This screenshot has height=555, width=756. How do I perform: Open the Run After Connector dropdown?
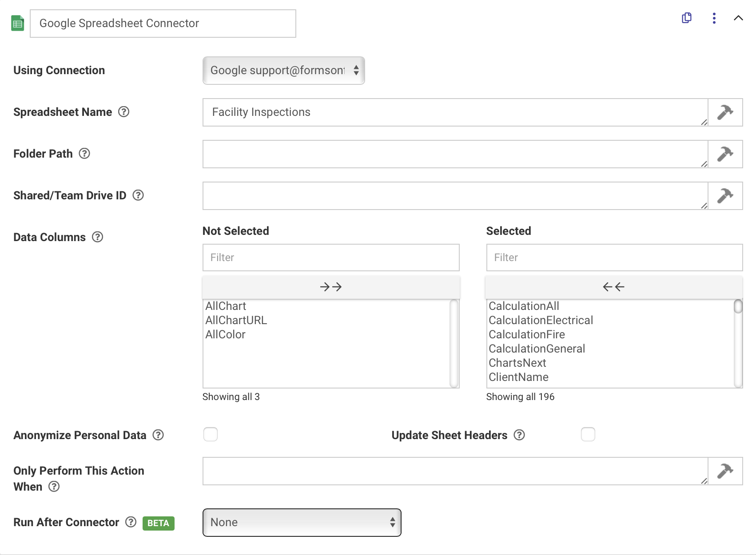[x=302, y=523]
